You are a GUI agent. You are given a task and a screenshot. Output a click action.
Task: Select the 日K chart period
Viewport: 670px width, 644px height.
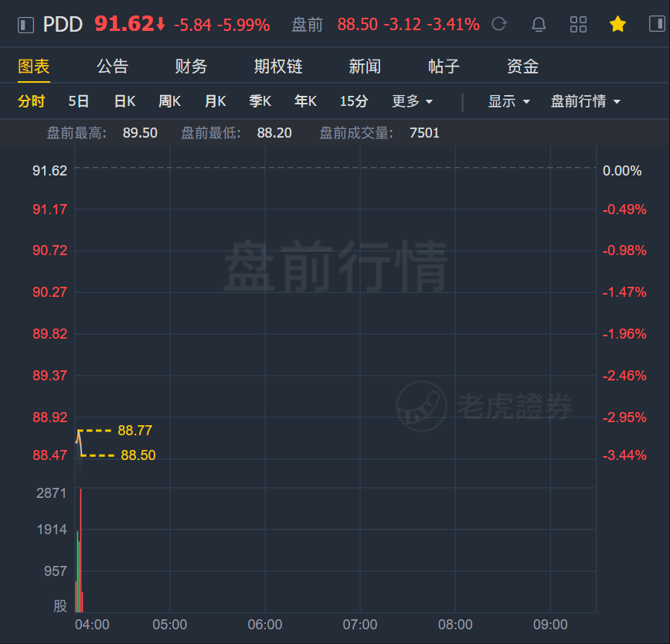tap(124, 102)
